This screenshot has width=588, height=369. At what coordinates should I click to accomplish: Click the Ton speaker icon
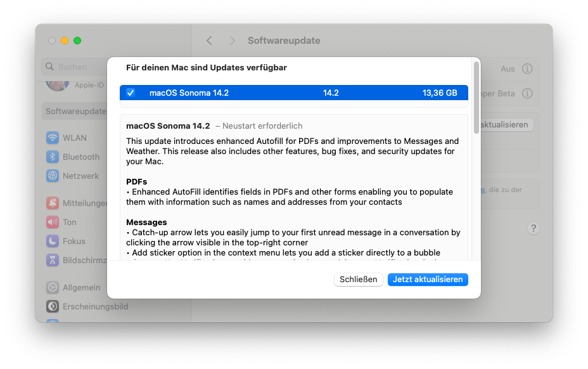(53, 223)
